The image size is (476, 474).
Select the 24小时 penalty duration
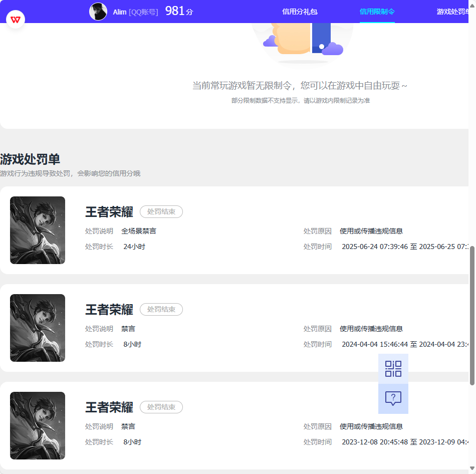[134, 247]
